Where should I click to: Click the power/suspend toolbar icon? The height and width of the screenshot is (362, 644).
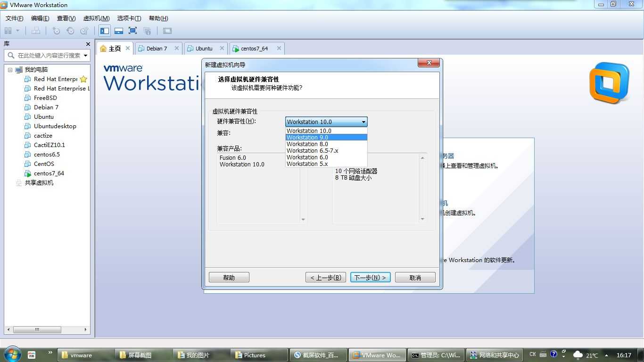point(8,31)
